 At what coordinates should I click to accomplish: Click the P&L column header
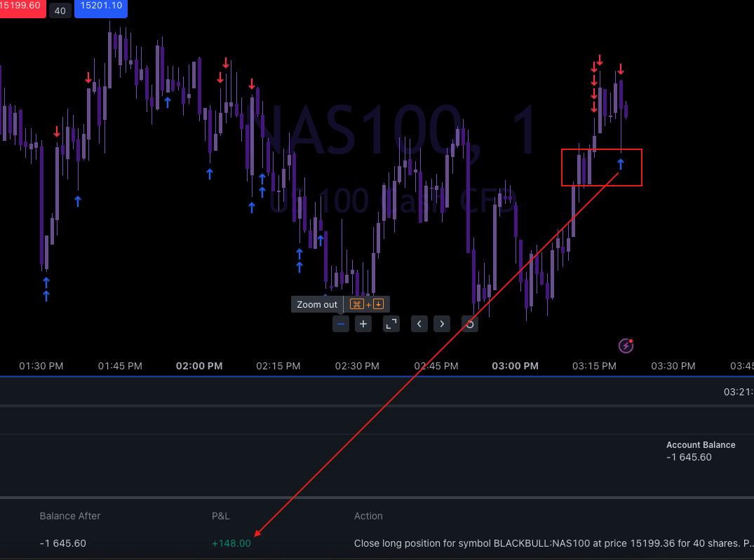pyautogui.click(x=220, y=516)
